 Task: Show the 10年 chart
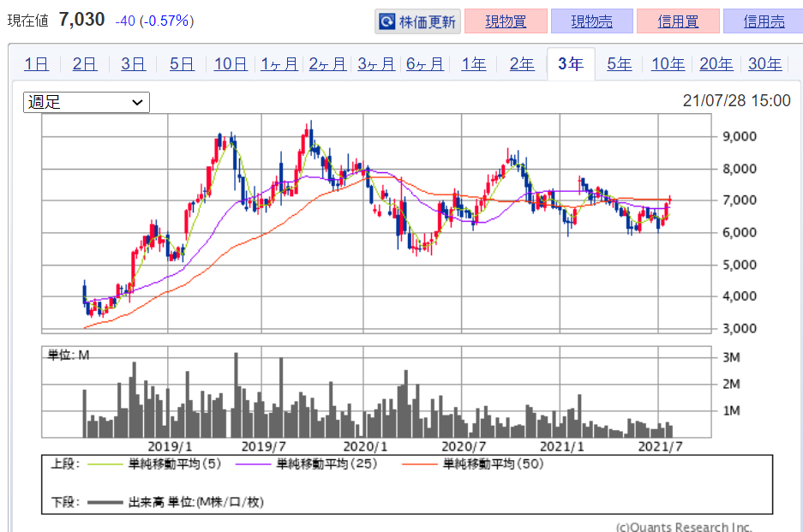click(x=668, y=64)
